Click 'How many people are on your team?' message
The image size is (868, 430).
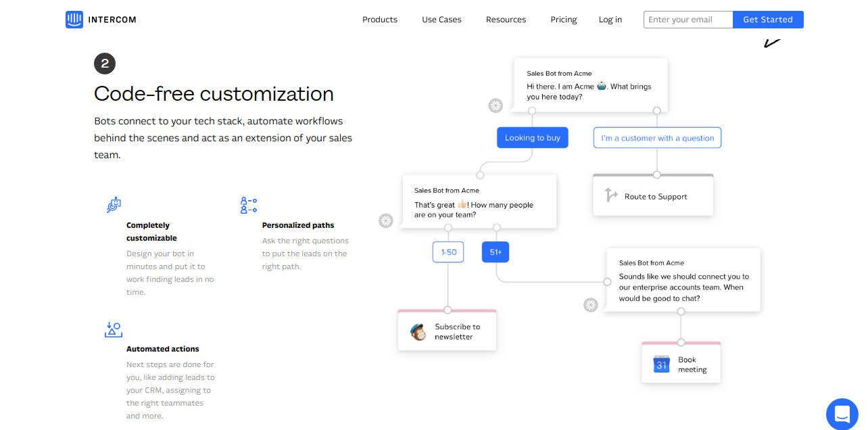(479, 201)
